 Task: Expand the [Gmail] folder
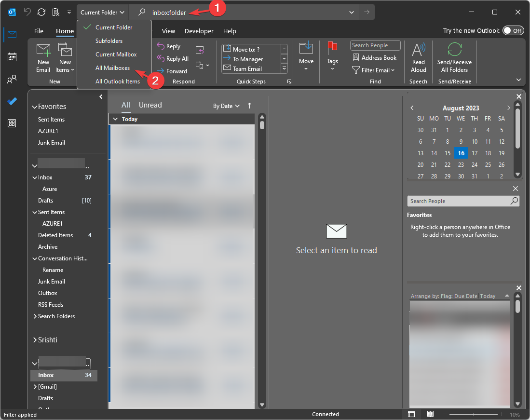tap(35, 387)
